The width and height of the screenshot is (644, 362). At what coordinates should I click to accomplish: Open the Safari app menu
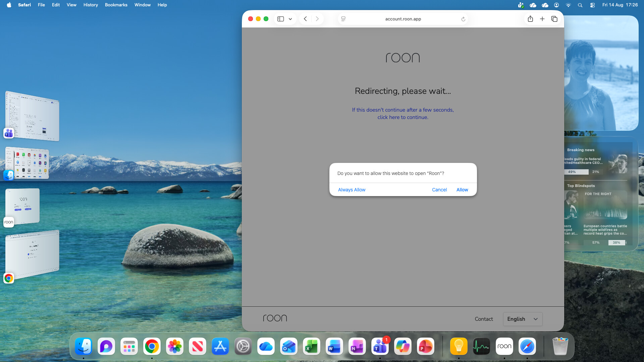point(24,5)
